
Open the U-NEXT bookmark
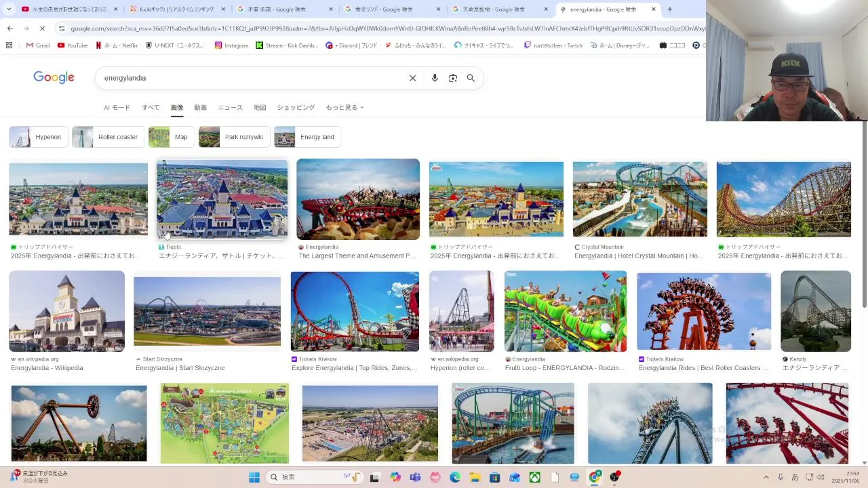point(175,45)
